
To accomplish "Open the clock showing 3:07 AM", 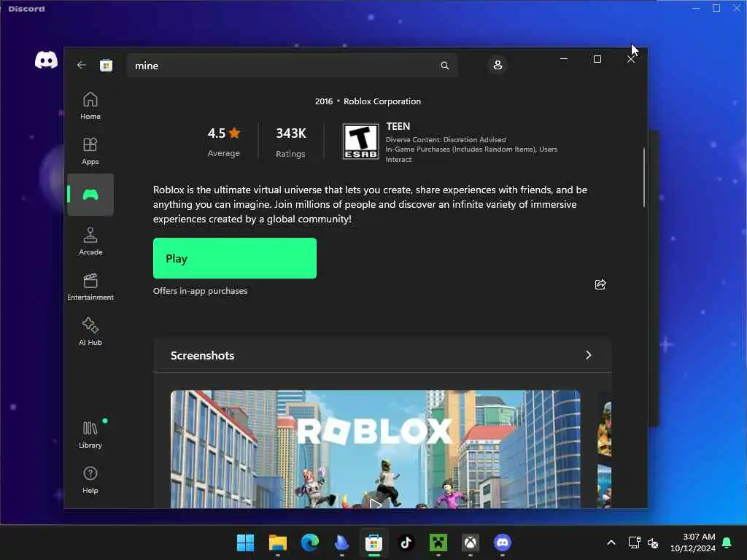I will coord(693,542).
